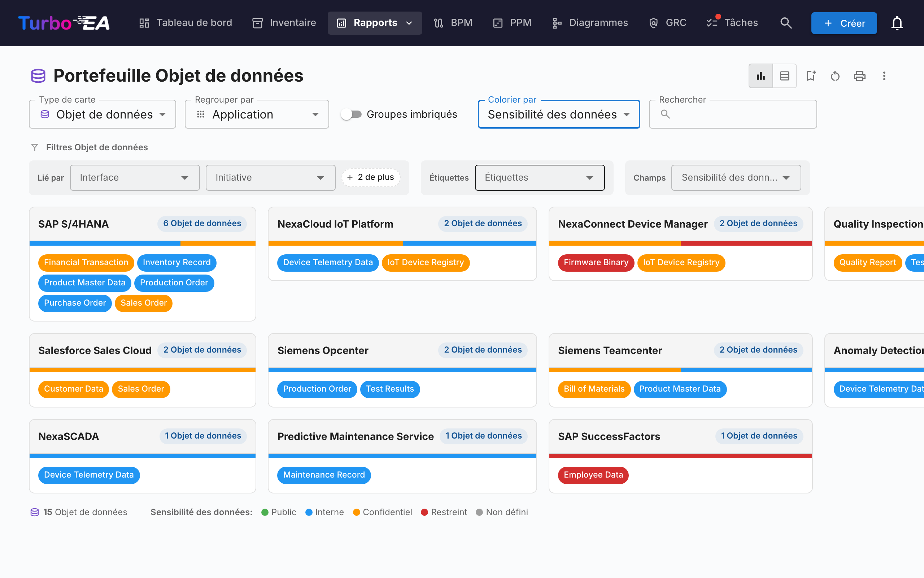Click the Diagrammes tree icon

(557, 23)
